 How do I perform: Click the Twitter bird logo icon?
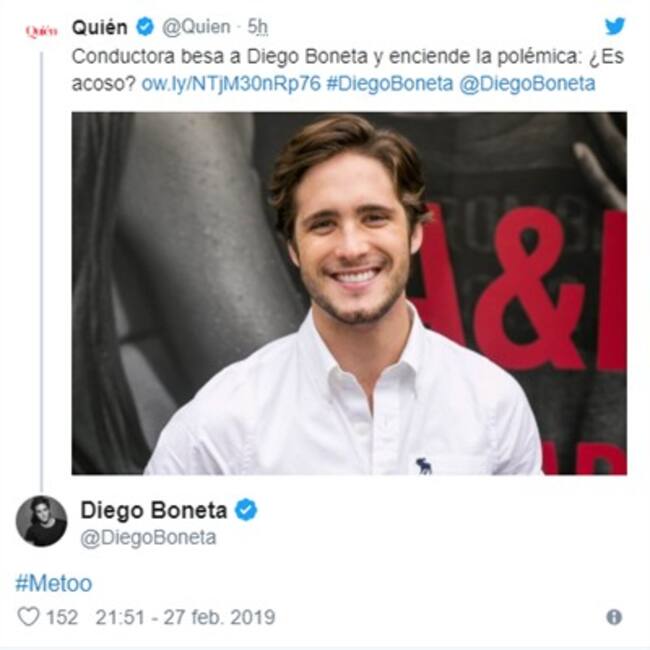click(615, 26)
